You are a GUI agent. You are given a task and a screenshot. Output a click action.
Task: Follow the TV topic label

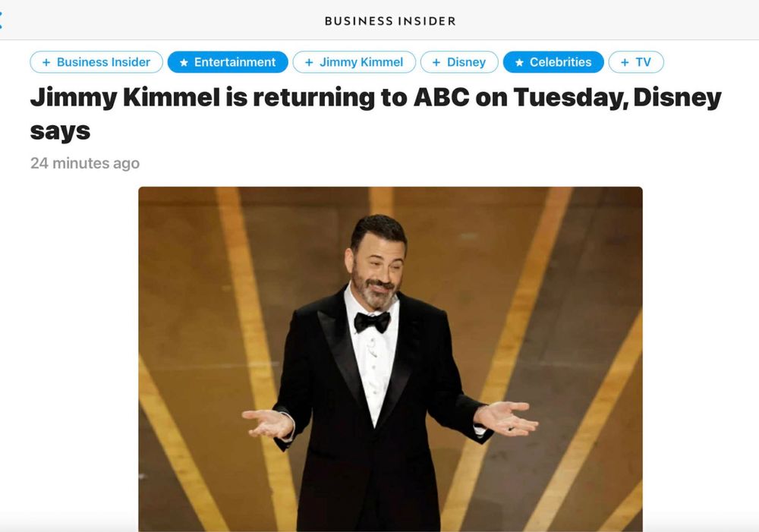[644, 62]
